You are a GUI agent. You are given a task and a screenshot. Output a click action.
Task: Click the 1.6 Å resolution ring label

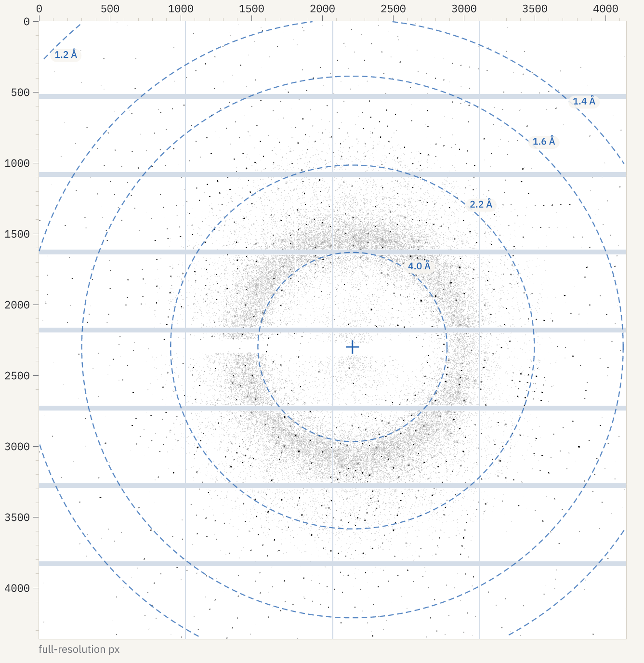[543, 141]
